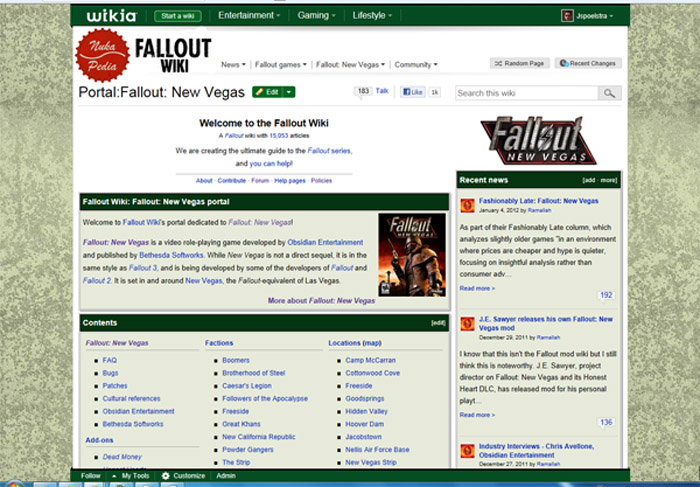This screenshot has width=700, height=487.
Task: Click the Recent Changes button
Action: 588,63
